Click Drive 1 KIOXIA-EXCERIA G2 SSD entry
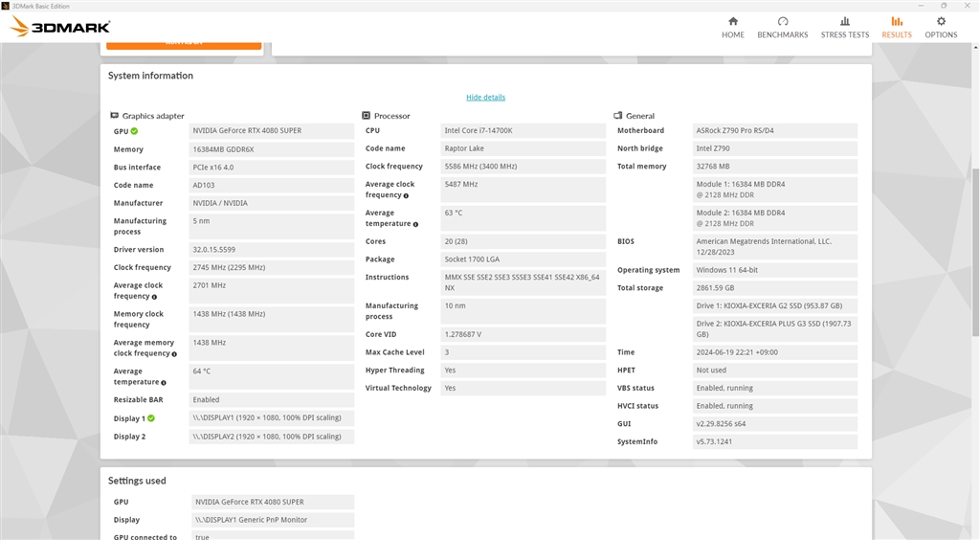The width and height of the screenshot is (980, 540). (775, 306)
